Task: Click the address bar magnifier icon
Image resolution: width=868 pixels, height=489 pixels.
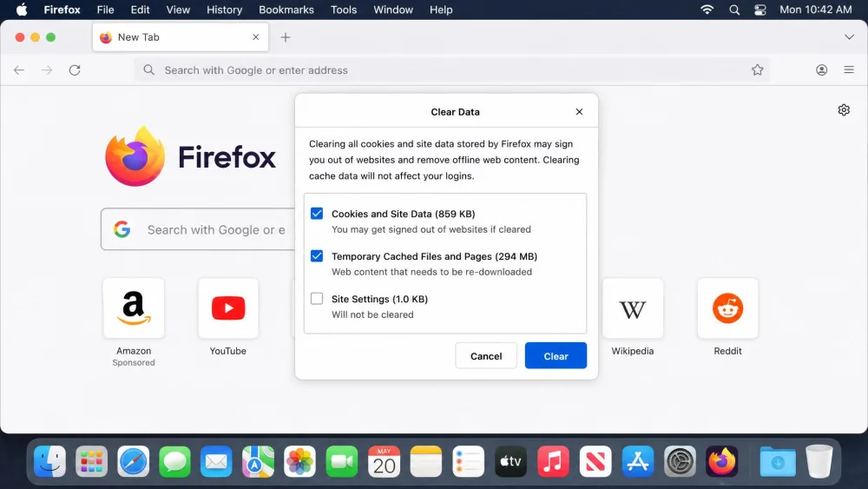Action: pos(149,69)
